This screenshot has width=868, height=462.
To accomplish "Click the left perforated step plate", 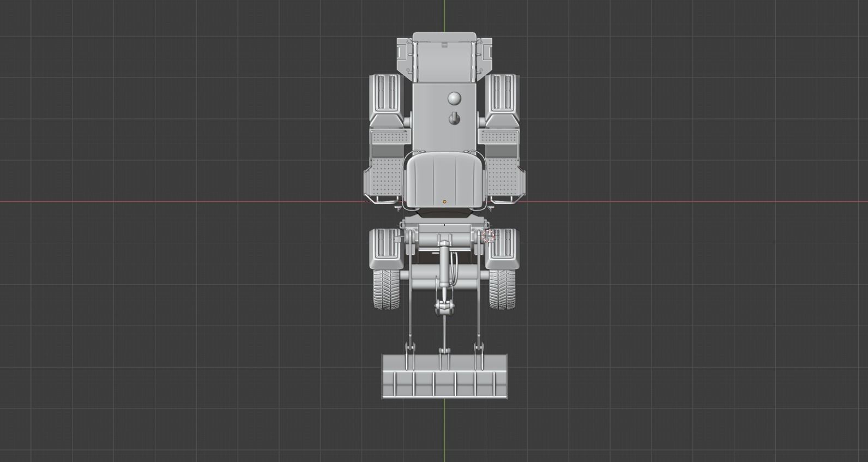I will pyautogui.click(x=385, y=176).
